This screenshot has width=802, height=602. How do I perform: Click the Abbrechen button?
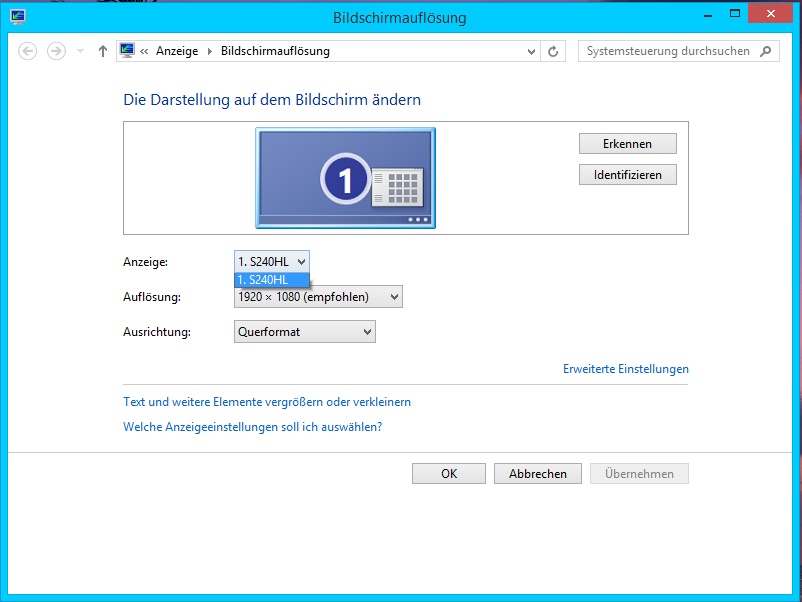tap(538, 474)
